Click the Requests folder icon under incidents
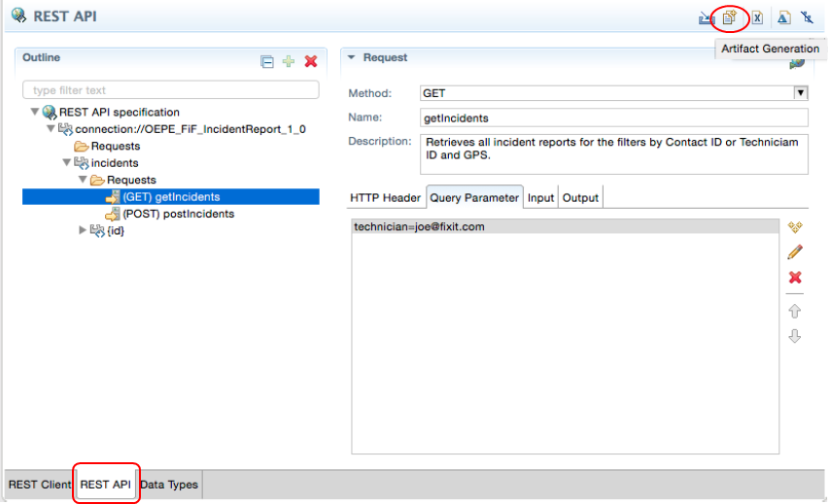The height and width of the screenshot is (504, 829). 97,181
